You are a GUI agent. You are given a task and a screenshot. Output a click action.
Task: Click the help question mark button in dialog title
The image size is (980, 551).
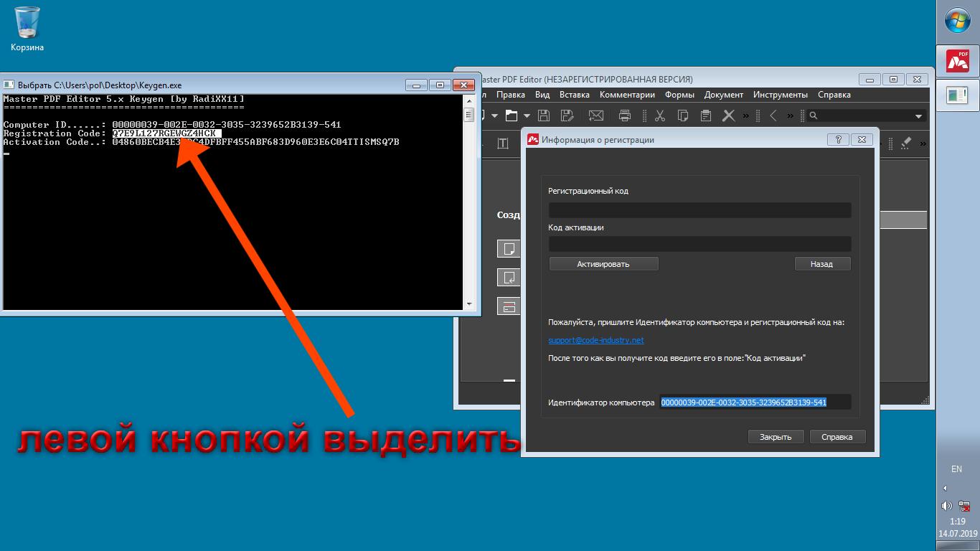[838, 140]
